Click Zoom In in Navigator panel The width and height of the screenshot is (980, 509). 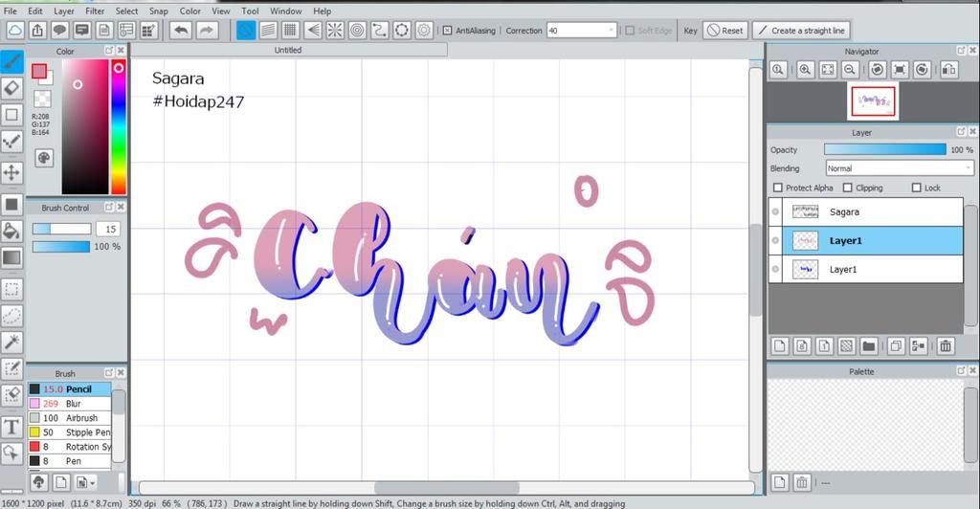pyautogui.click(x=805, y=69)
